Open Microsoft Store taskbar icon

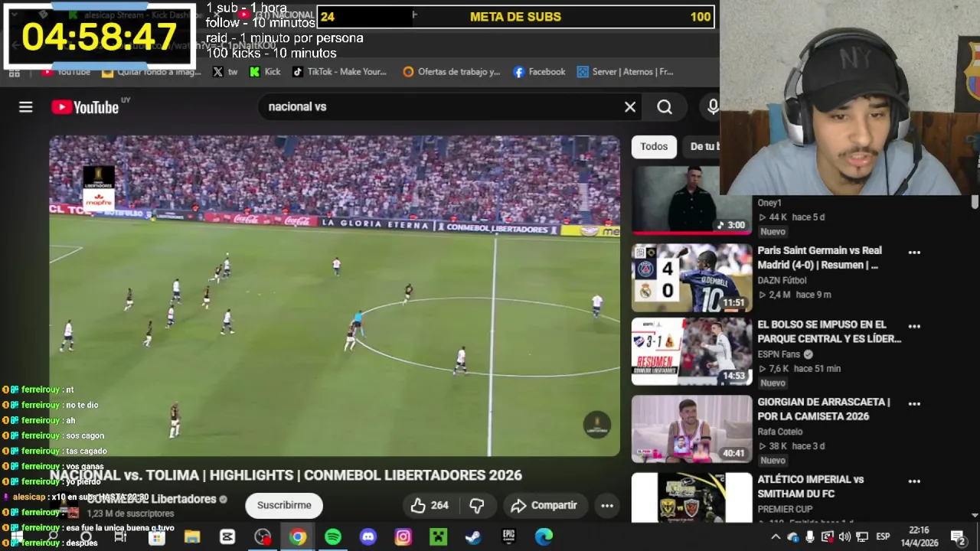[x=157, y=537]
